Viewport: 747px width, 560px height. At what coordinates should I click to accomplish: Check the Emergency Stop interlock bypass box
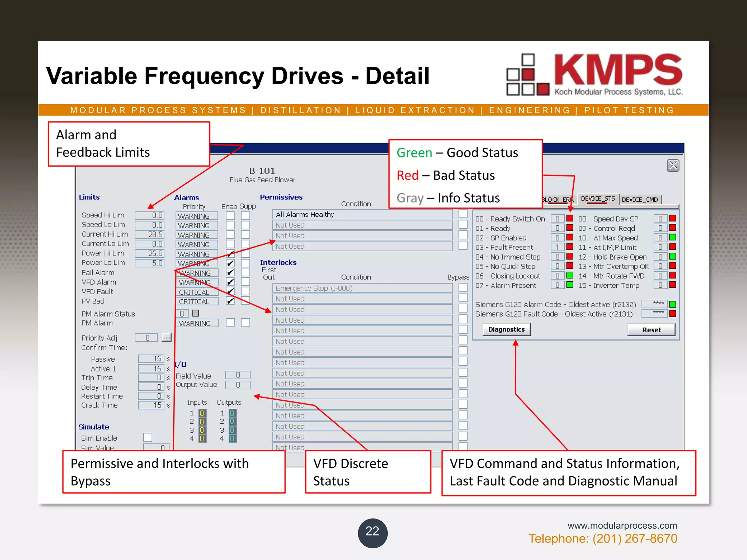click(x=463, y=288)
